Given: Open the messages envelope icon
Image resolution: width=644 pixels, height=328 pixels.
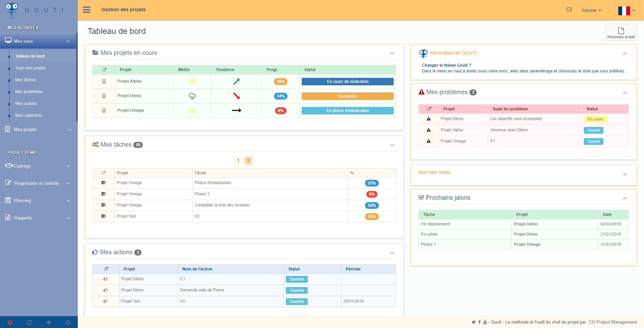Looking at the screenshot, I should click(x=569, y=10).
